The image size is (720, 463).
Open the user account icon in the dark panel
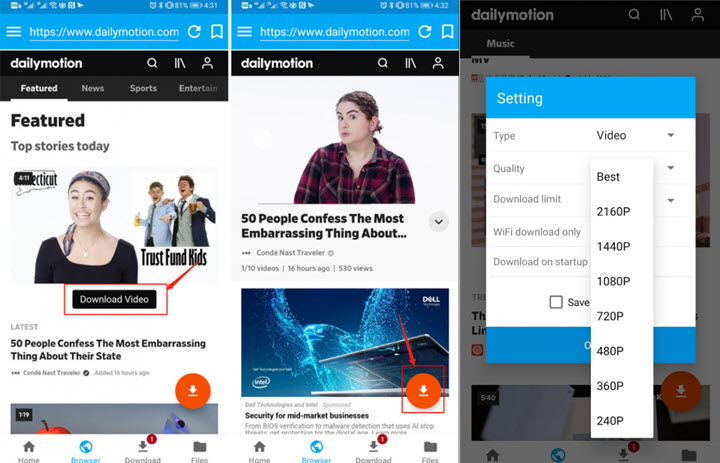pos(698,15)
